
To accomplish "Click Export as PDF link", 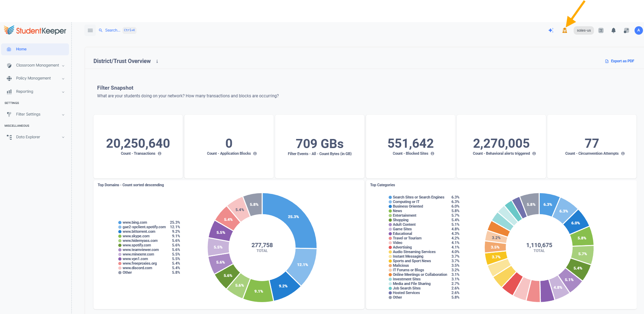I will click(619, 61).
